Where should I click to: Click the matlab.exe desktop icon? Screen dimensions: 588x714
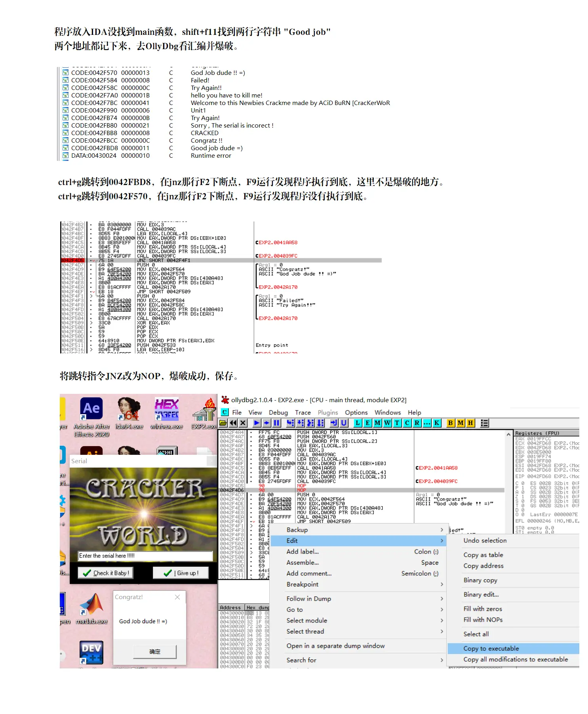92,609
